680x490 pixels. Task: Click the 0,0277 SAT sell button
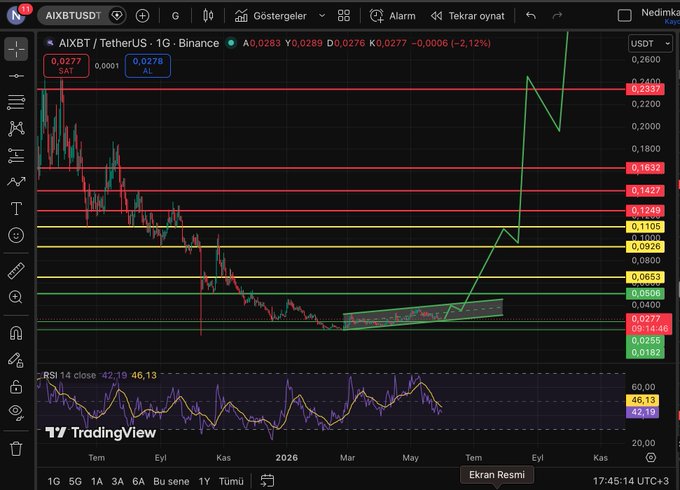(x=66, y=66)
